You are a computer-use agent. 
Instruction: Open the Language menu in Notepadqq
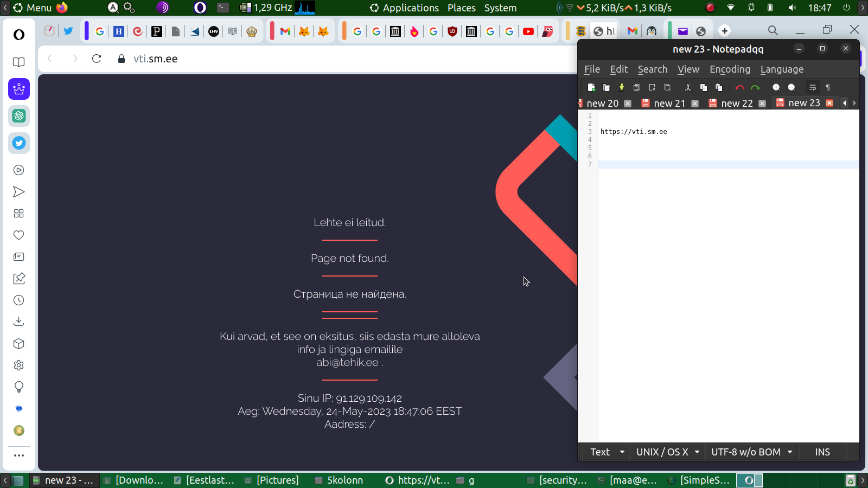pyautogui.click(x=782, y=69)
